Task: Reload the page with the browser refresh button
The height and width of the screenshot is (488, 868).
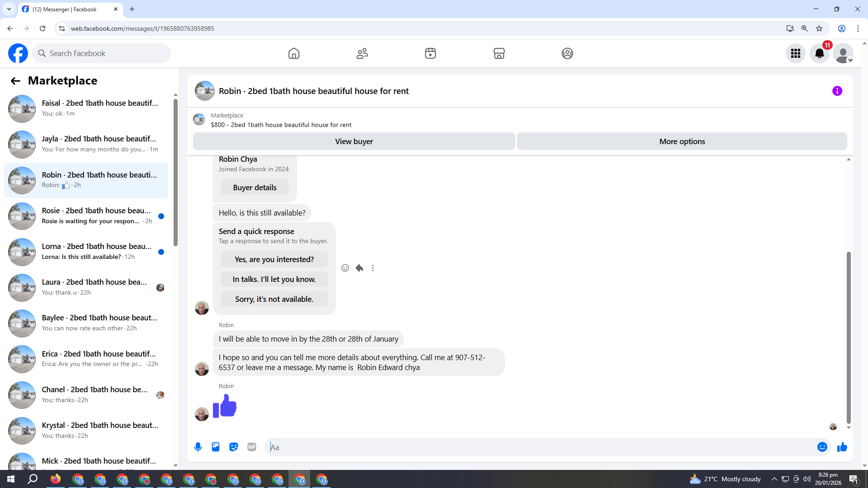Action: point(42,28)
